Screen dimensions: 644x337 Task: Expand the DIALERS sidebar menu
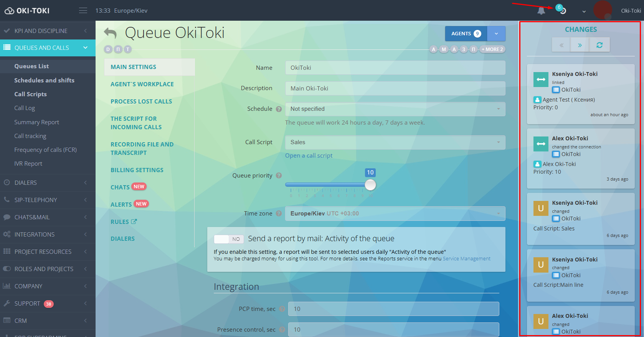[48, 183]
